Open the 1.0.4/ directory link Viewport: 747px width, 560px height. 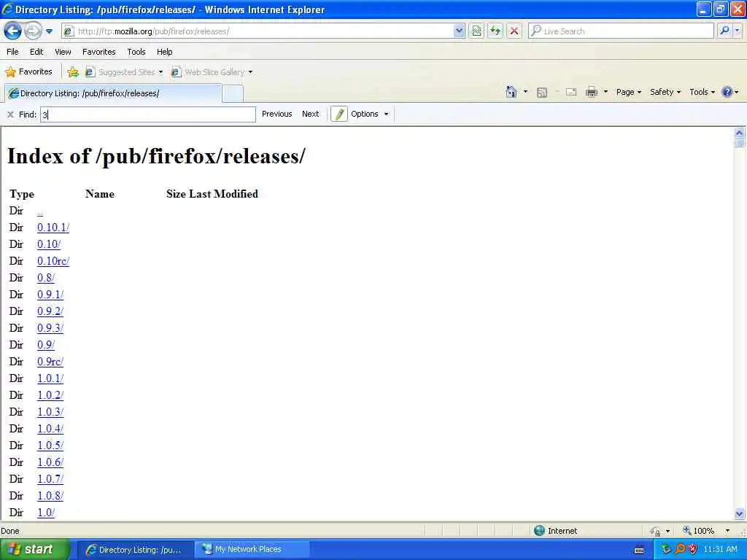point(50,429)
